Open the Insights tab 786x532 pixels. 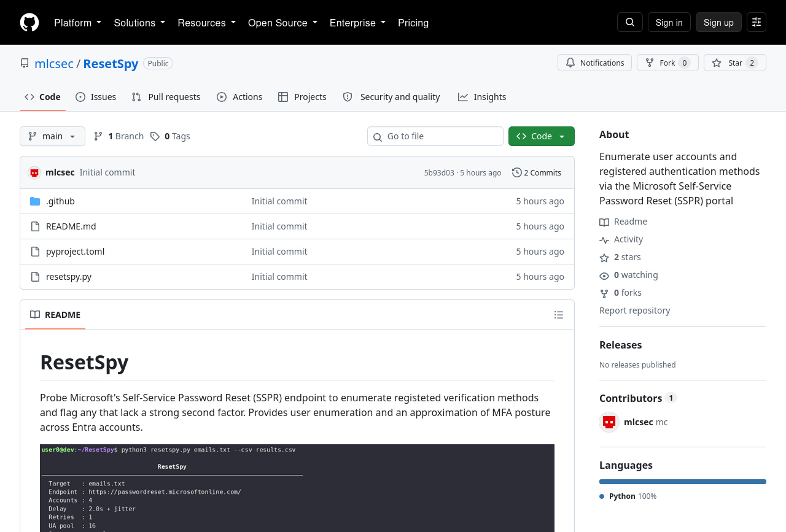482,97
